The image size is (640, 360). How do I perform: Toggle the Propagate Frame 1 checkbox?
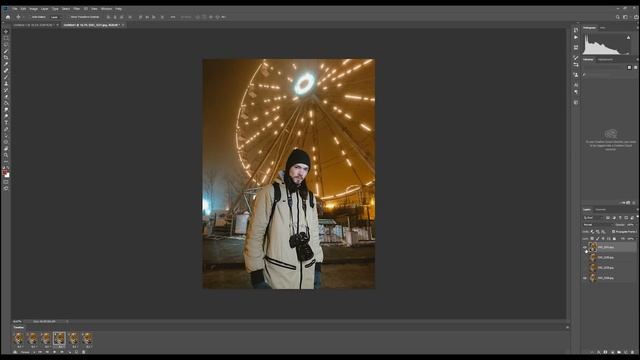pyautogui.click(x=613, y=231)
